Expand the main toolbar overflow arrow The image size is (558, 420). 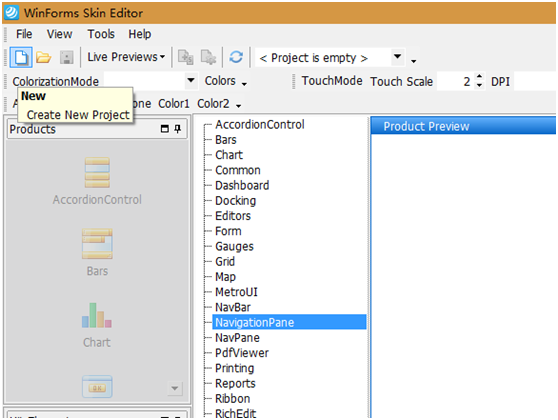[x=414, y=61]
